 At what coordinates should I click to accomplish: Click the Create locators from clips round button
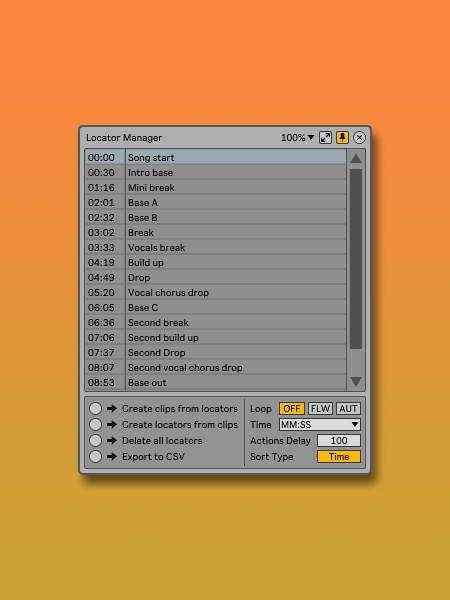[95, 424]
